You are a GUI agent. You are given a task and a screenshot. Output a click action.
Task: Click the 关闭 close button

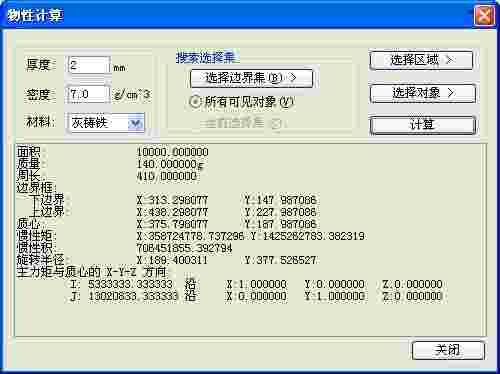pos(448,350)
